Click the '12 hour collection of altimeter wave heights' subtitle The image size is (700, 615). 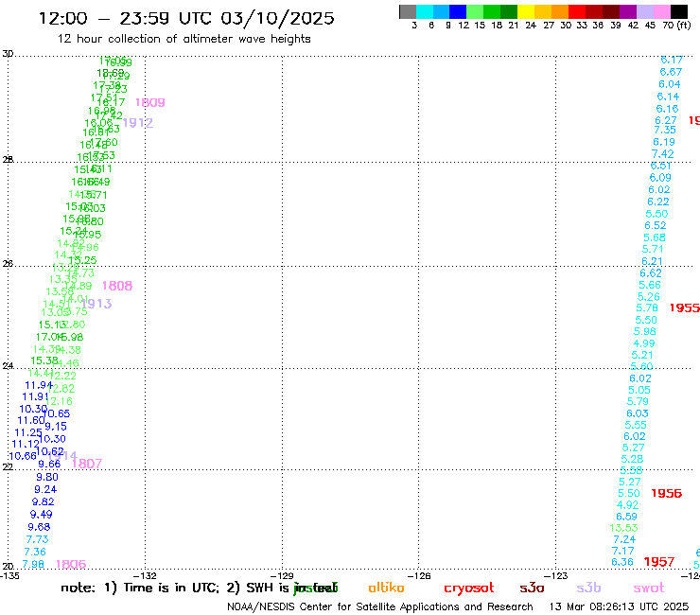[184, 39]
